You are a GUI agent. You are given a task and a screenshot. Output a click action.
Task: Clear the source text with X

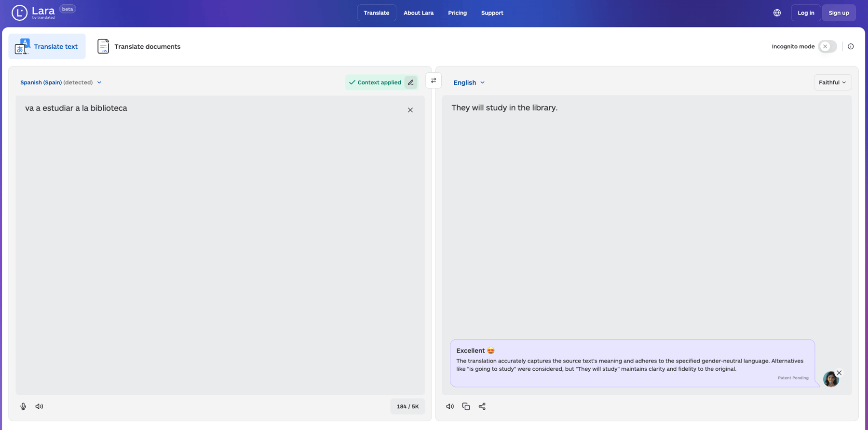pos(410,110)
